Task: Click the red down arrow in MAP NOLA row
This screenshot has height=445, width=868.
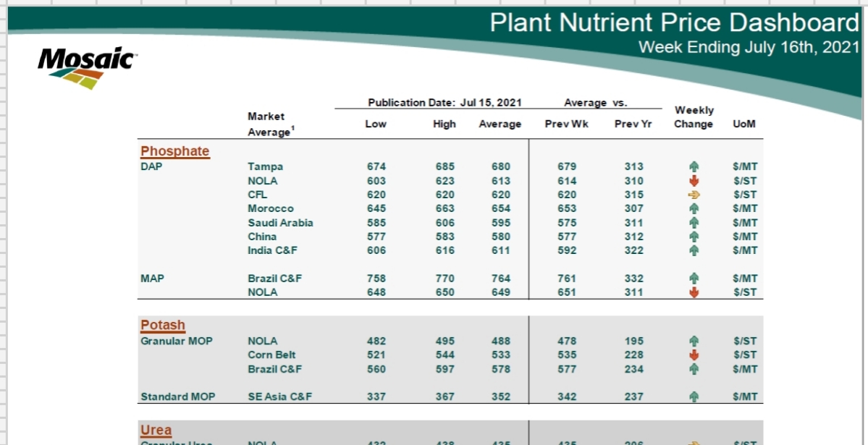Action: [694, 292]
